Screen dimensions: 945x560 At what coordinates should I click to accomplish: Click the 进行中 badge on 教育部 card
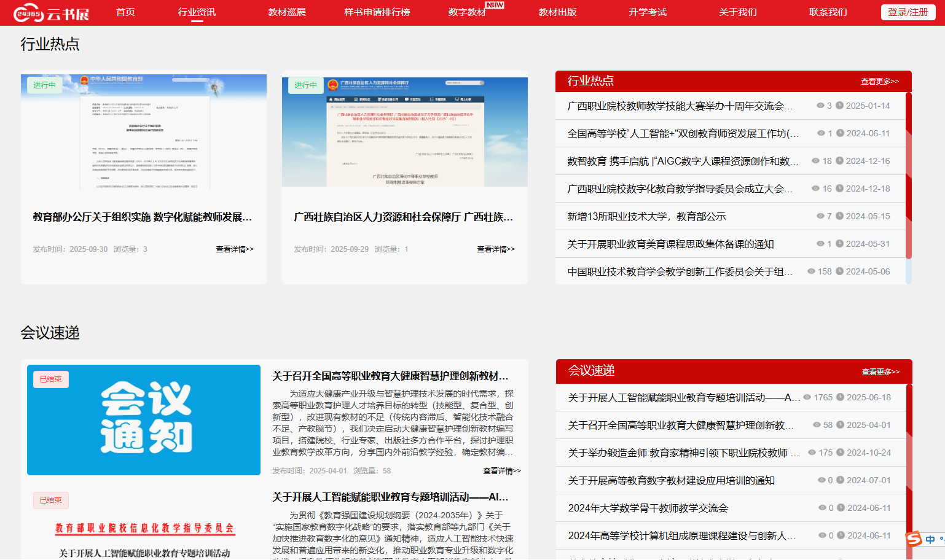(44, 85)
